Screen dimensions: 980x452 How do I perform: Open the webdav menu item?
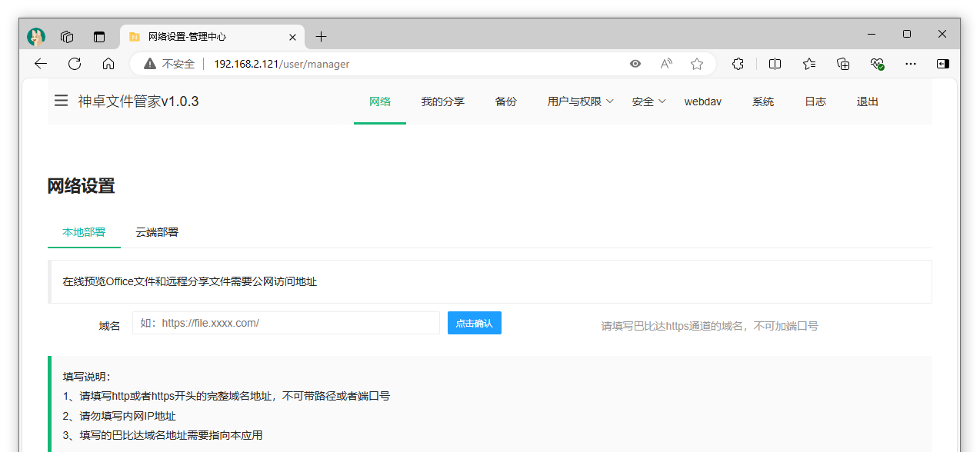(x=702, y=101)
